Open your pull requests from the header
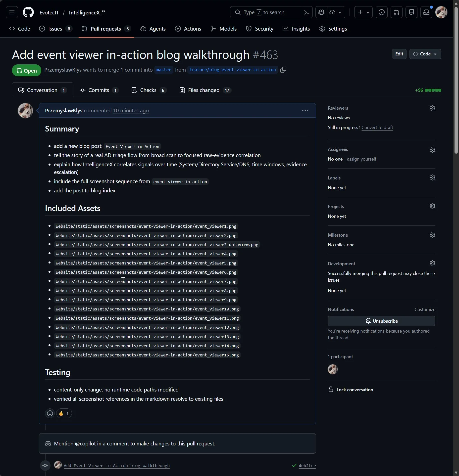This screenshot has width=459, height=476. (396, 12)
